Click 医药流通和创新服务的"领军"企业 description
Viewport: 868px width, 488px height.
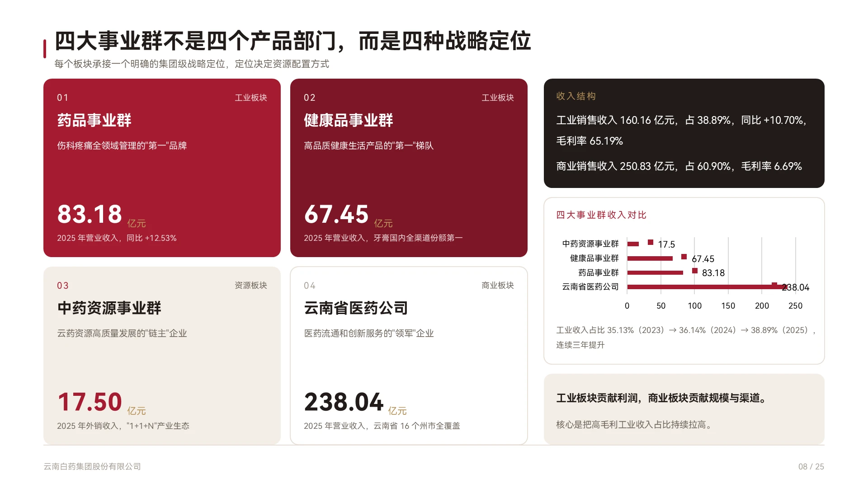(x=369, y=333)
